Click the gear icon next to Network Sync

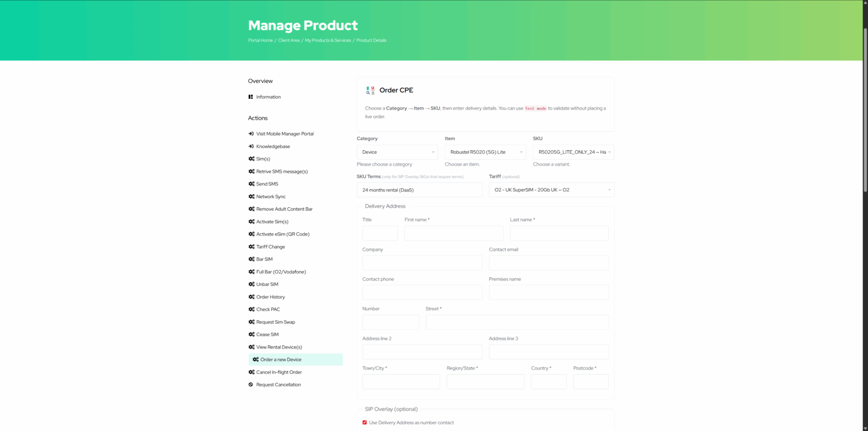point(251,196)
